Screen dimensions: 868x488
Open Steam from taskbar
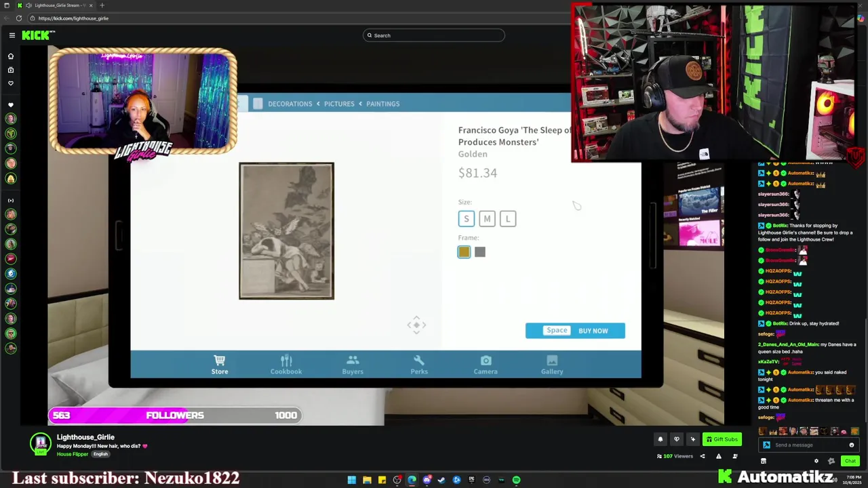pyautogui.click(x=441, y=480)
